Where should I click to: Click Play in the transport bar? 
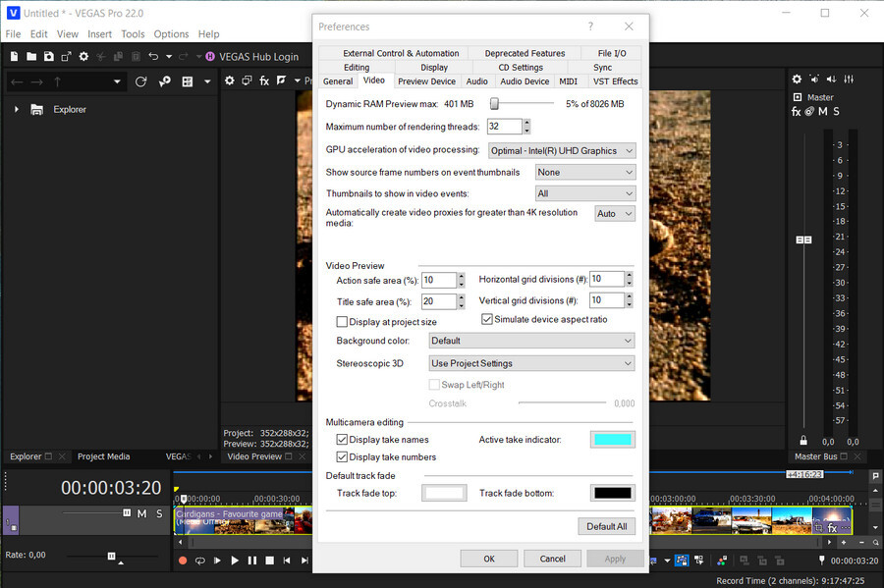(235, 561)
